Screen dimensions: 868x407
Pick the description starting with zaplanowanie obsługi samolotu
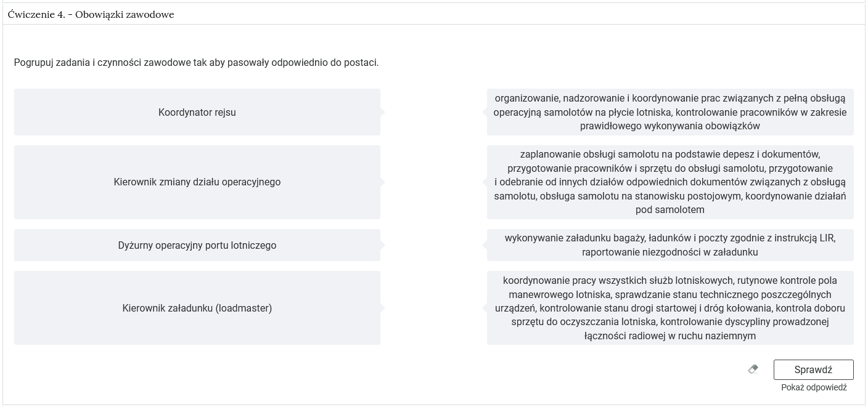(x=670, y=182)
